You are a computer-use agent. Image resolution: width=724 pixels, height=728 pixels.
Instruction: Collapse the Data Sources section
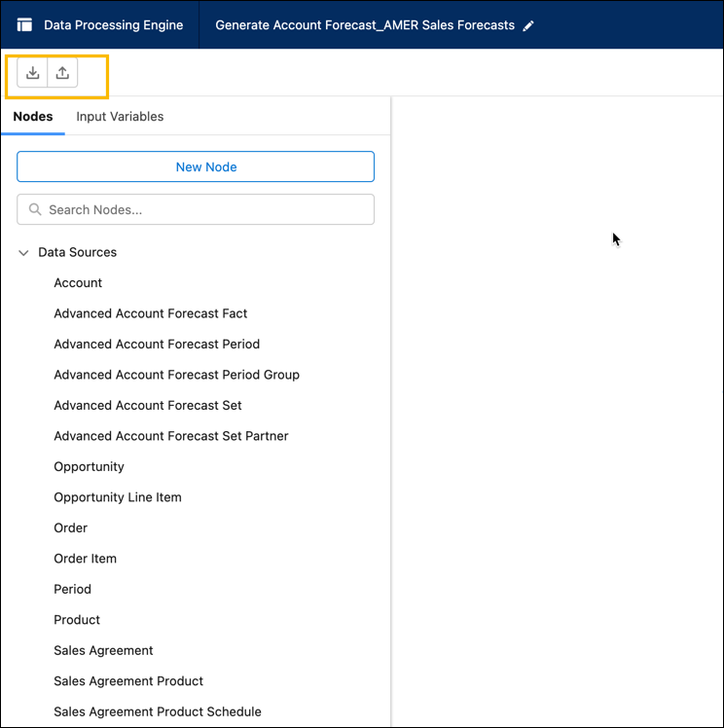[23, 253]
